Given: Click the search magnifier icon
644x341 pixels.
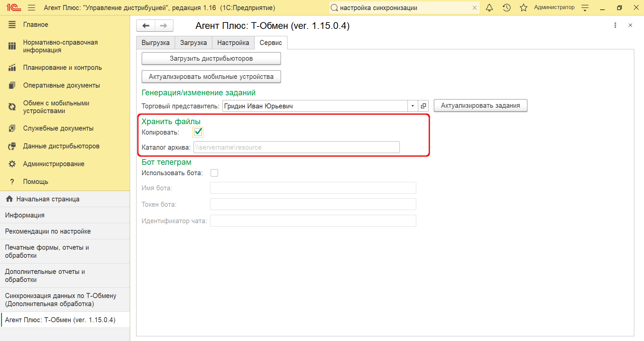Looking at the screenshot, I should click(334, 8).
